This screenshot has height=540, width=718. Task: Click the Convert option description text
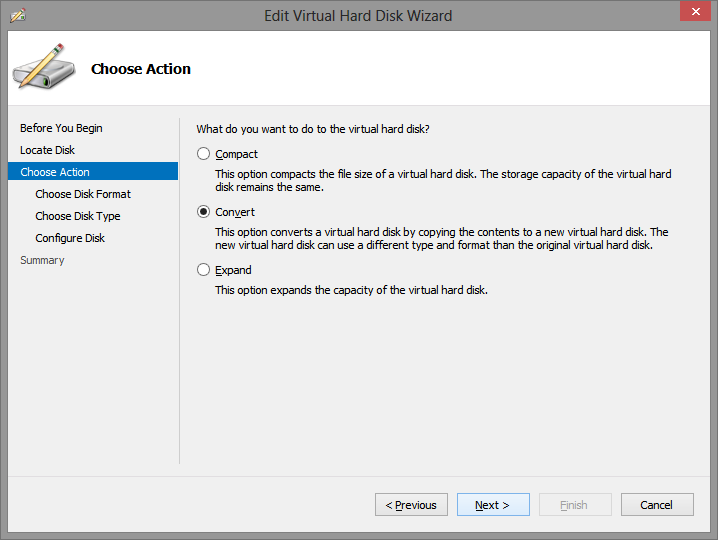click(x=441, y=238)
